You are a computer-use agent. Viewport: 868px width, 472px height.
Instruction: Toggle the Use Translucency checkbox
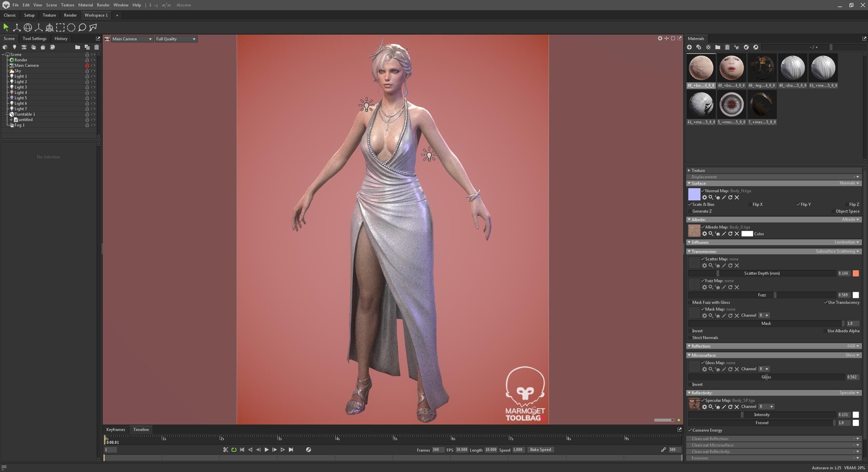pos(826,302)
